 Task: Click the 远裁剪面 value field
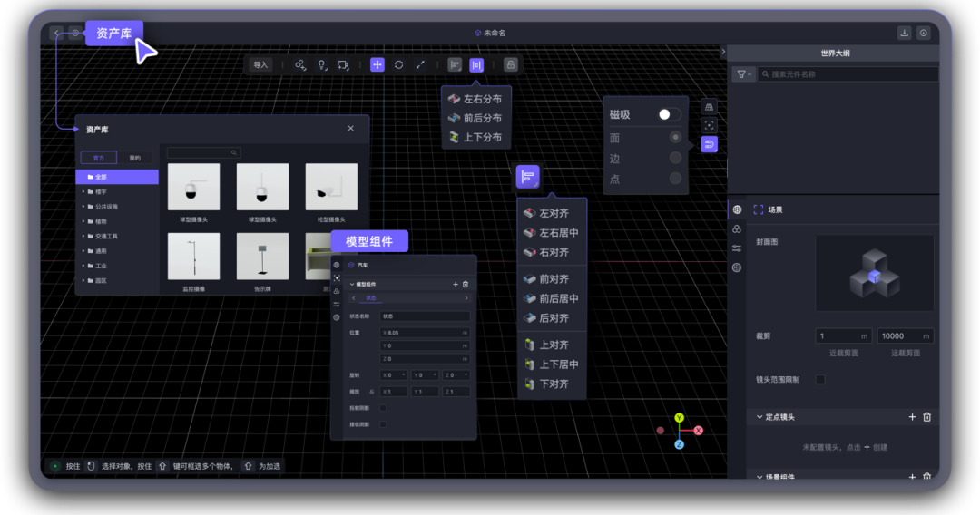(905, 335)
